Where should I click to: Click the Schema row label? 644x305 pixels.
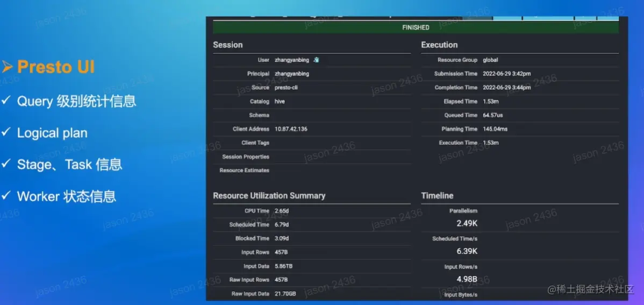click(x=259, y=115)
